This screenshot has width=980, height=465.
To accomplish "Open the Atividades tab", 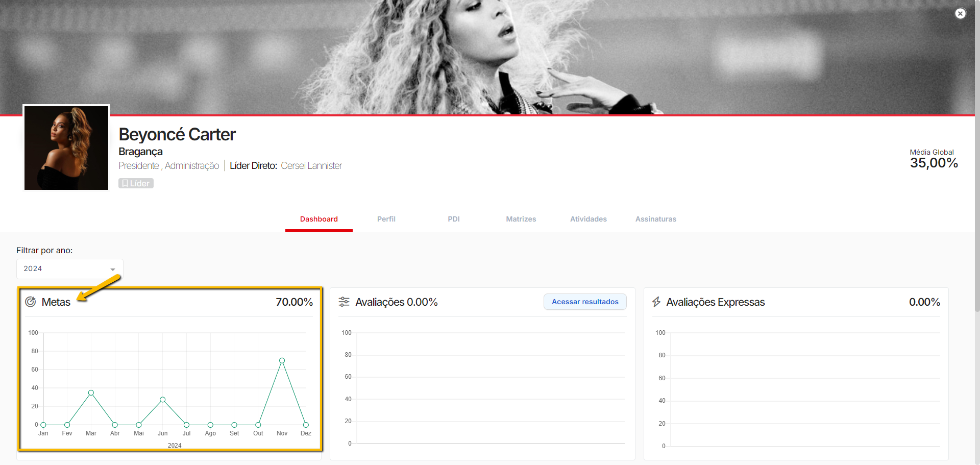I will click(589, 219).
